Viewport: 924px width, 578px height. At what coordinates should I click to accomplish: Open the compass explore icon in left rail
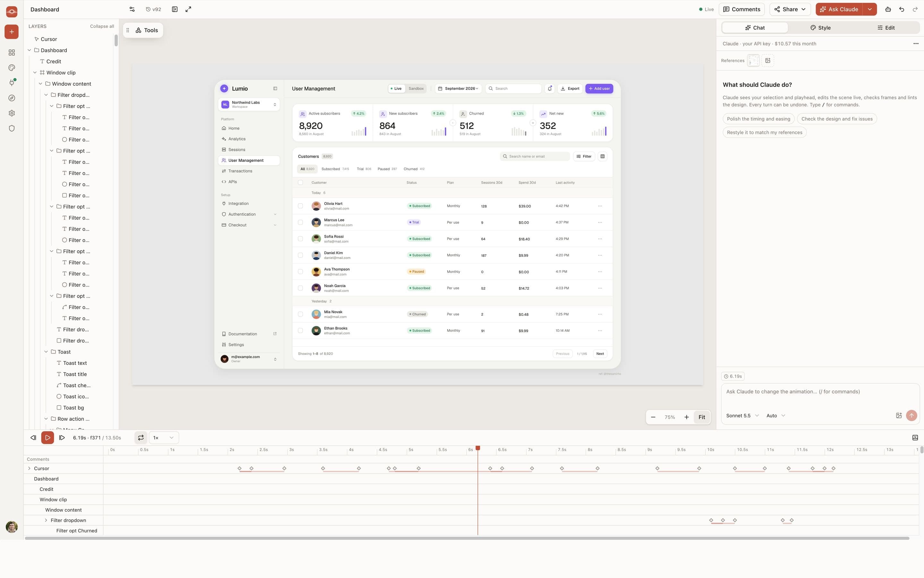pos(12,98)
